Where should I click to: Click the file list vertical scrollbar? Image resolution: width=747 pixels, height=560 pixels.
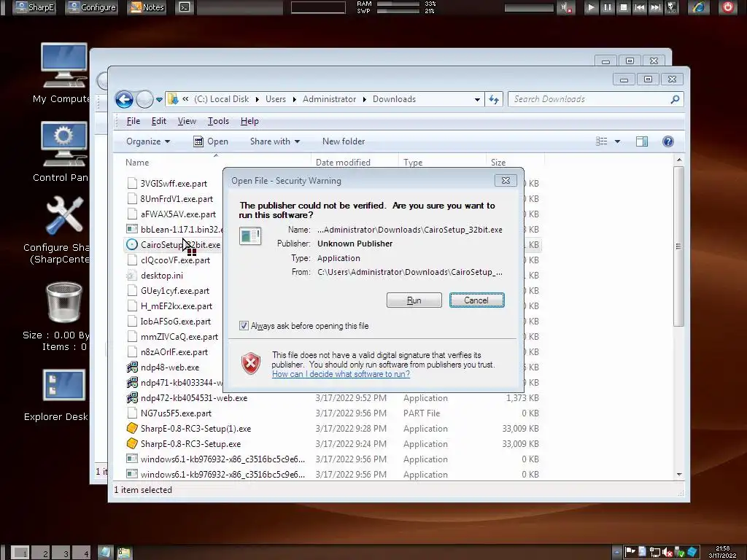679,246
